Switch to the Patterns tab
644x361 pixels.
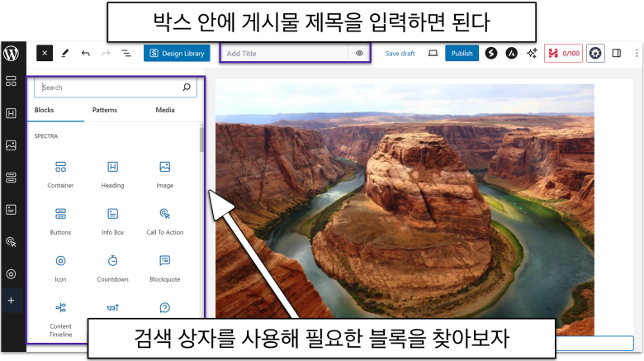point(105,110)
